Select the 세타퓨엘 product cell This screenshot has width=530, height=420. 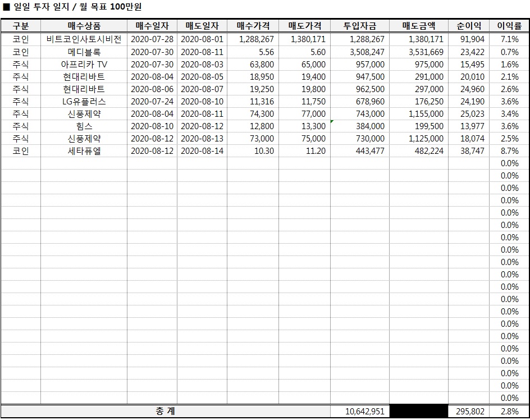point(84,151)
